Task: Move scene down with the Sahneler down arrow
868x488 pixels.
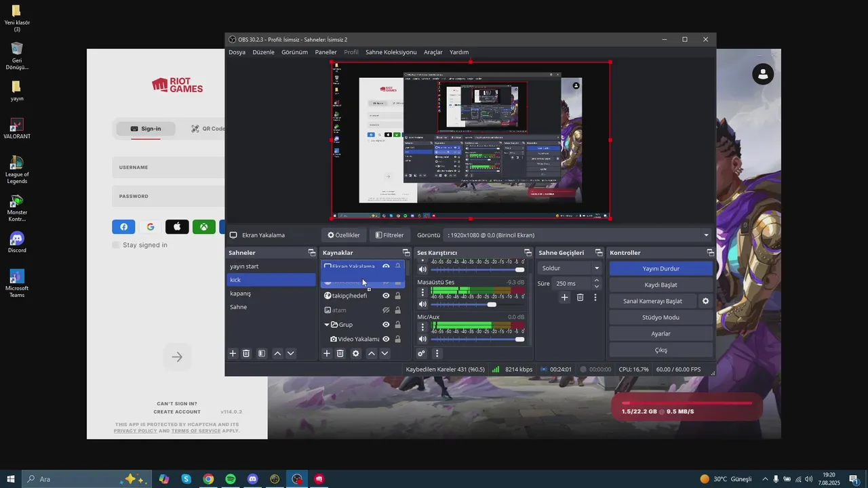Action: click(x=291, y=353)
